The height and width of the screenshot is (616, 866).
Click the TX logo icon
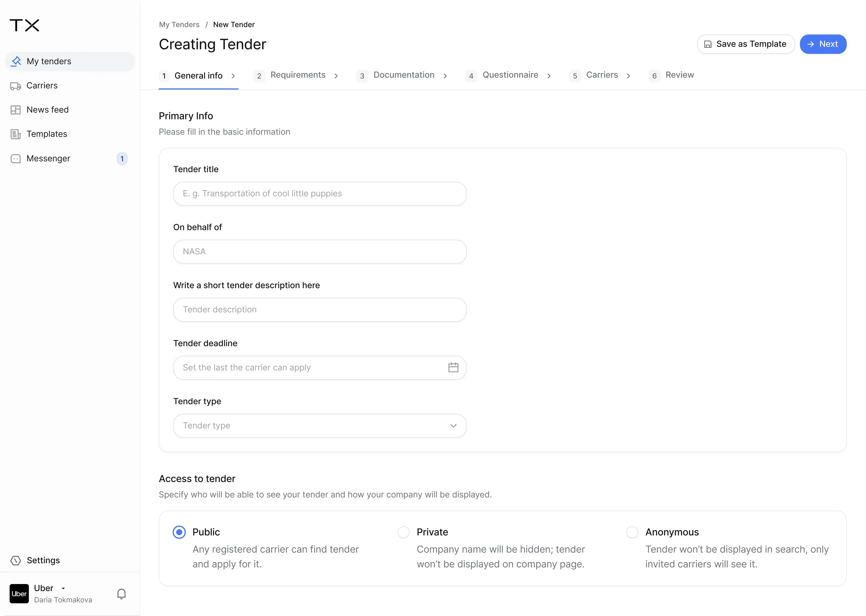click(x=24, y=25)
